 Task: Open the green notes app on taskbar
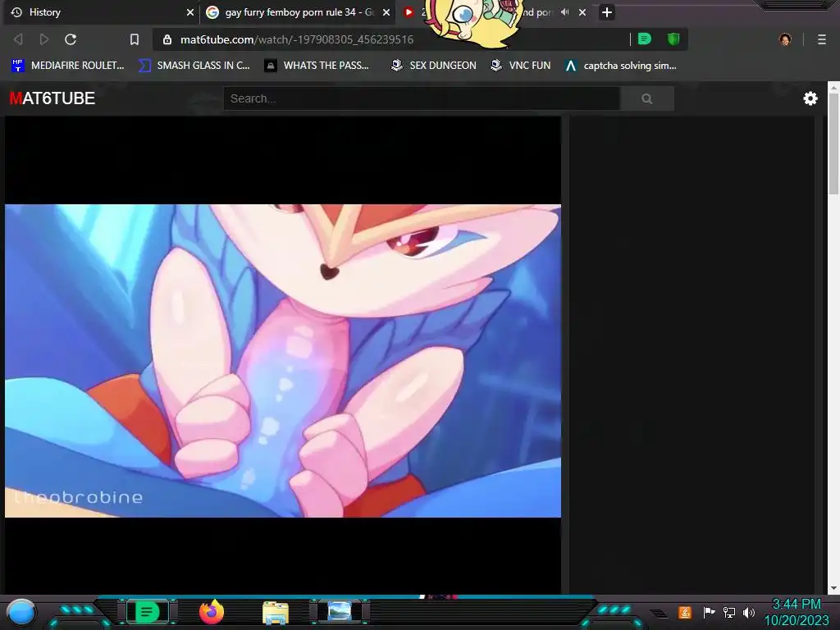147,612
